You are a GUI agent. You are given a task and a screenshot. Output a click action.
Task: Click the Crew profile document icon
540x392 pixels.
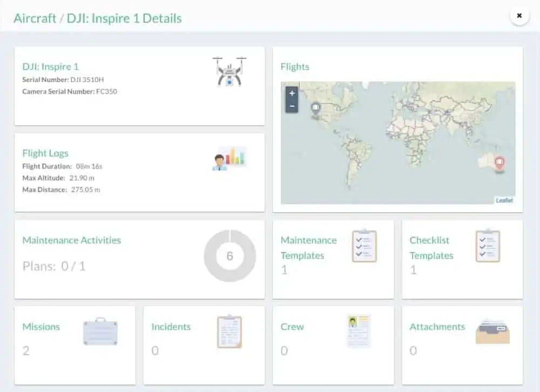[358, 330]
